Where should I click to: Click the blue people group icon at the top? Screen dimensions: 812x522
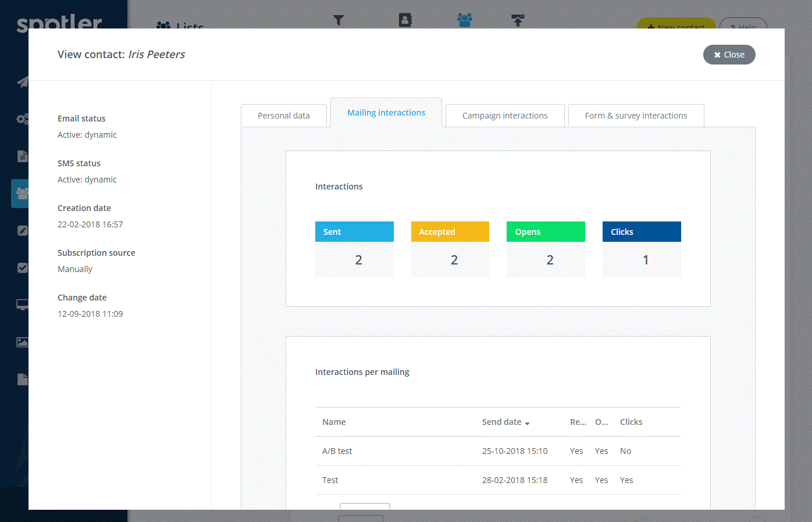tap(465, 20)
